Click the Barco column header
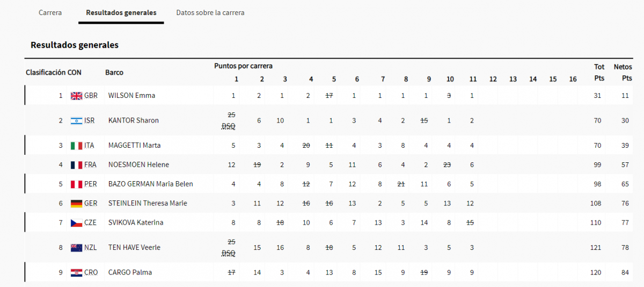 click(x=114, y=73)
